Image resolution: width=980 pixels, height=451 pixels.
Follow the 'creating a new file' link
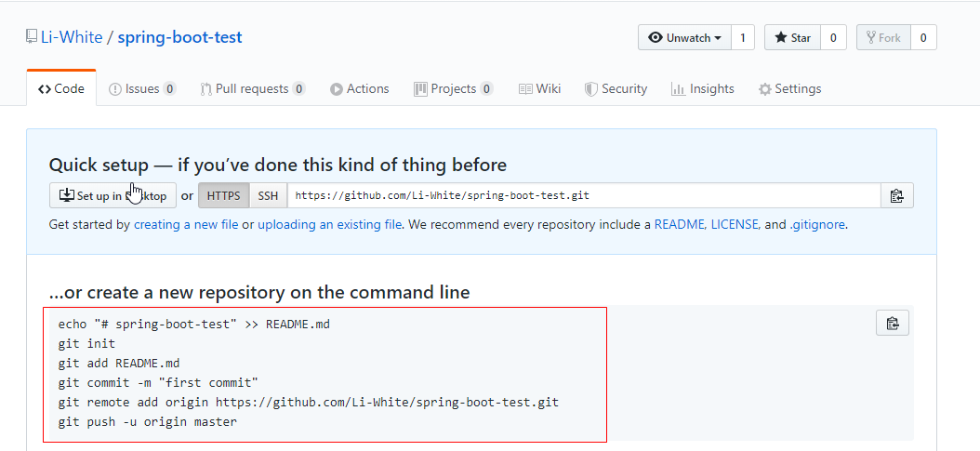(186, 224)
